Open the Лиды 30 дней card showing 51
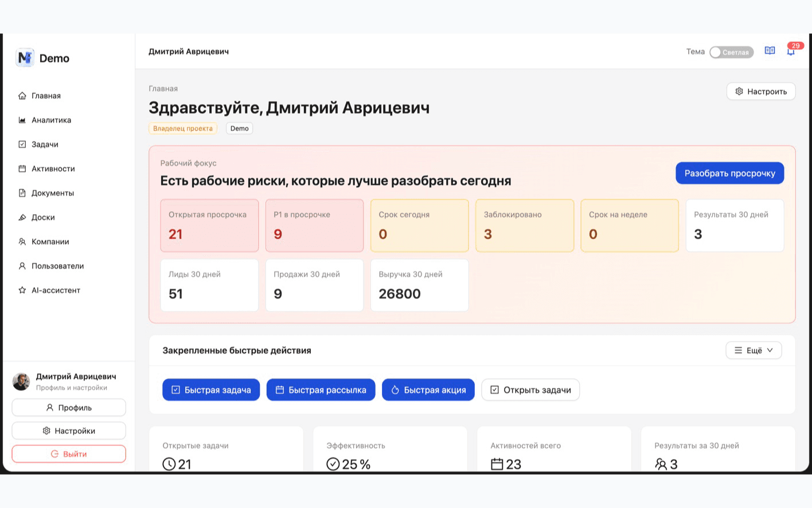The image size is (812, 508). click(209, 285)
